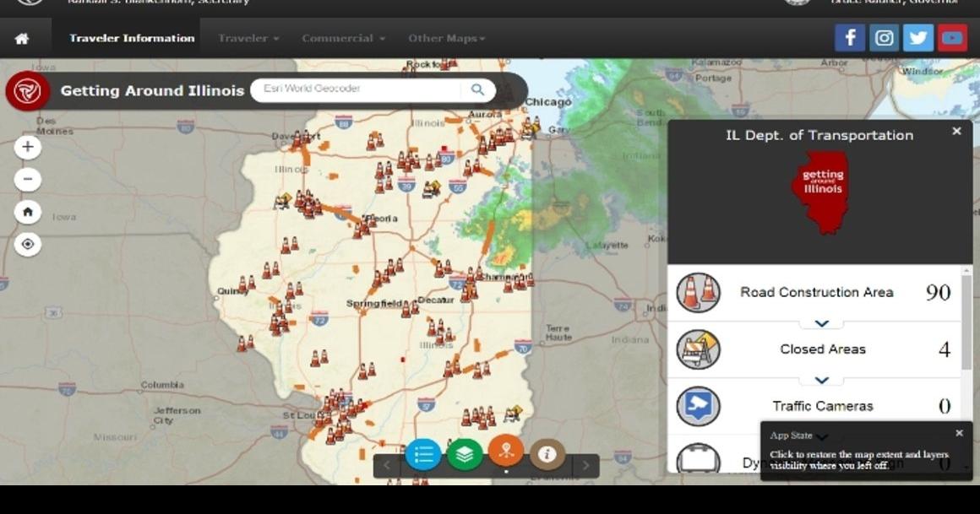Close the IL Dept. of Transportation panel
980x514 pixels.
(x=956, y=131)
